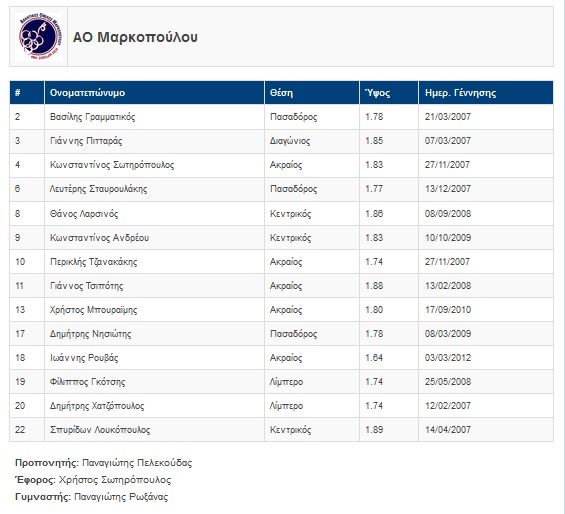Viewport: 565px width, 514px height.
Task: Click birth date 08/09/2008
Action: click(x=448, y=214)
